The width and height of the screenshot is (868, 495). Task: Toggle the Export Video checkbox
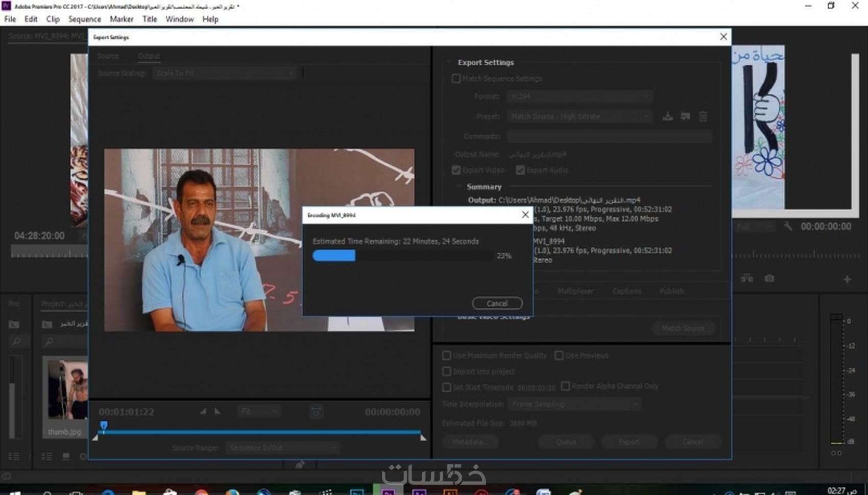coord(456,170)
